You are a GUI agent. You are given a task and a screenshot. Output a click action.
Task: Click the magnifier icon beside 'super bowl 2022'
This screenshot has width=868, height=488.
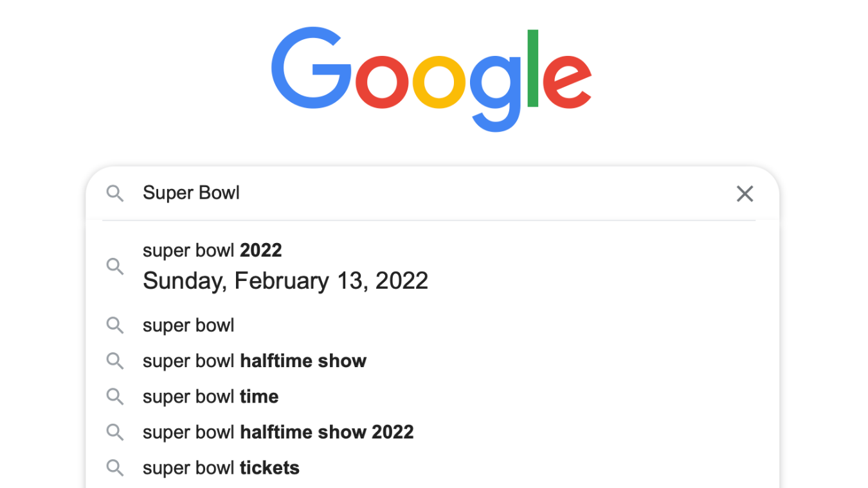click(x=115, y=266)
